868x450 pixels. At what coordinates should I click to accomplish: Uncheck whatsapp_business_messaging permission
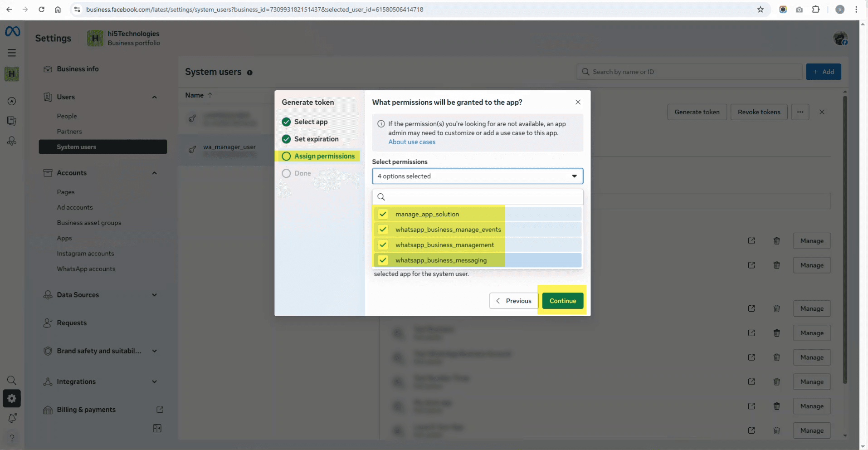coord(383,260)
